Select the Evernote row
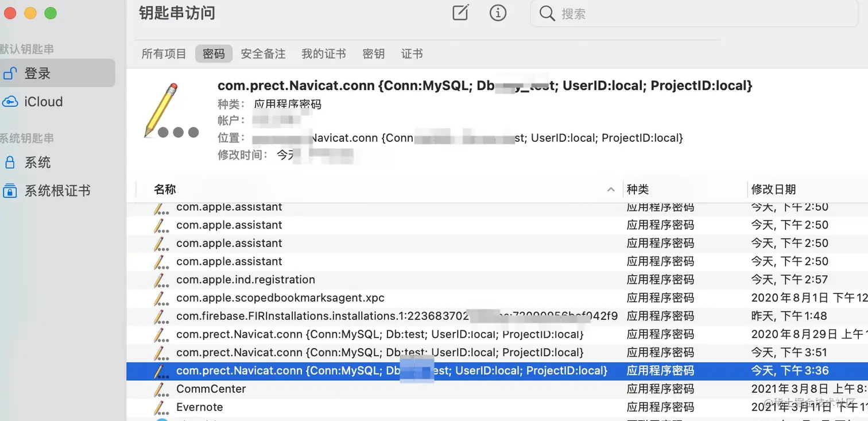 (497, 407)
